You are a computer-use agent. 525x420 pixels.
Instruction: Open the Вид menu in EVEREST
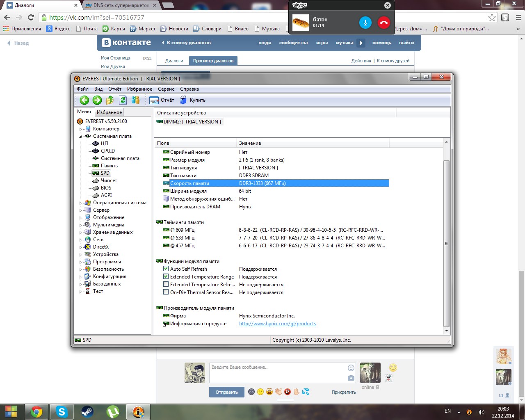98,89
